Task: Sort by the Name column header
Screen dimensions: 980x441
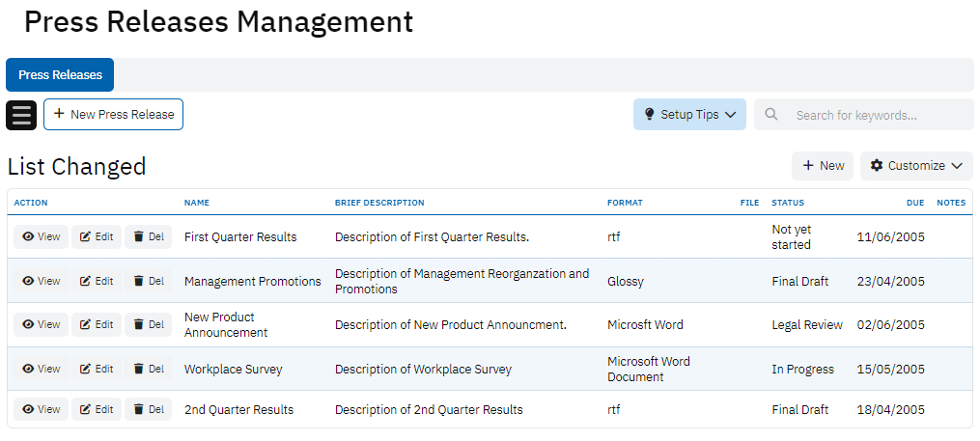Action: point(197,203)
